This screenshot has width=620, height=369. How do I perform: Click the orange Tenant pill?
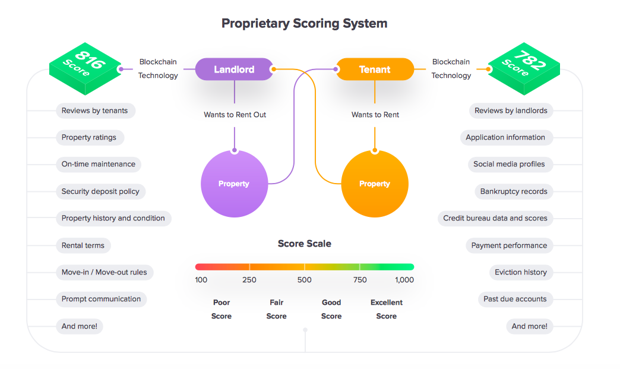375,69
